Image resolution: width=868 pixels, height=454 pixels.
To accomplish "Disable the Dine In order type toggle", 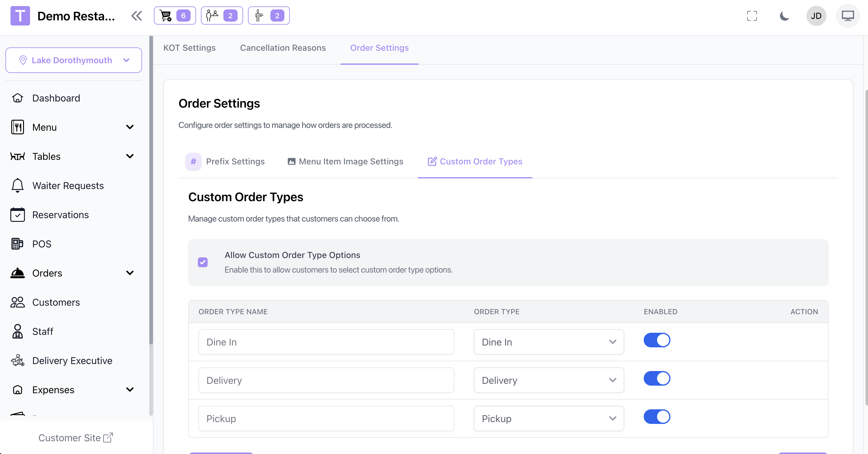I will [x=656, y=340].
